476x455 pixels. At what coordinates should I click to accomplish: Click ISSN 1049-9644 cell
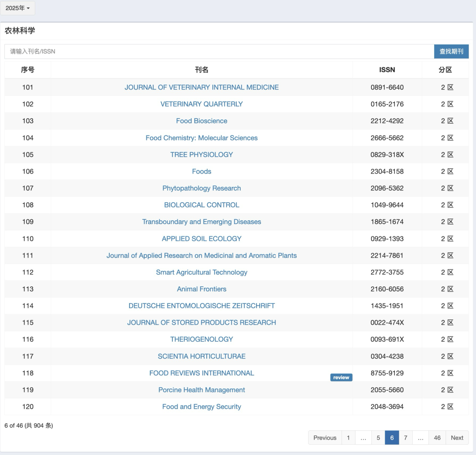point(387,205)
